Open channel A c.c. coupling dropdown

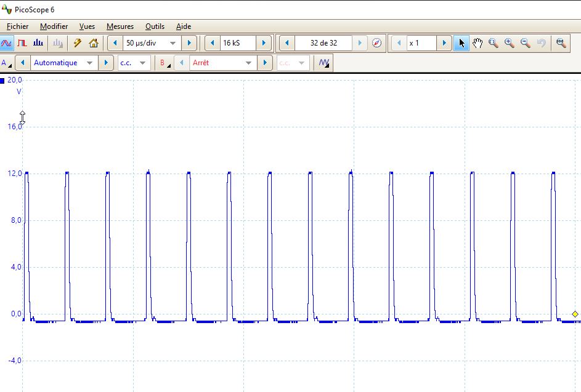pyautogui.click(x=134, y=63)
